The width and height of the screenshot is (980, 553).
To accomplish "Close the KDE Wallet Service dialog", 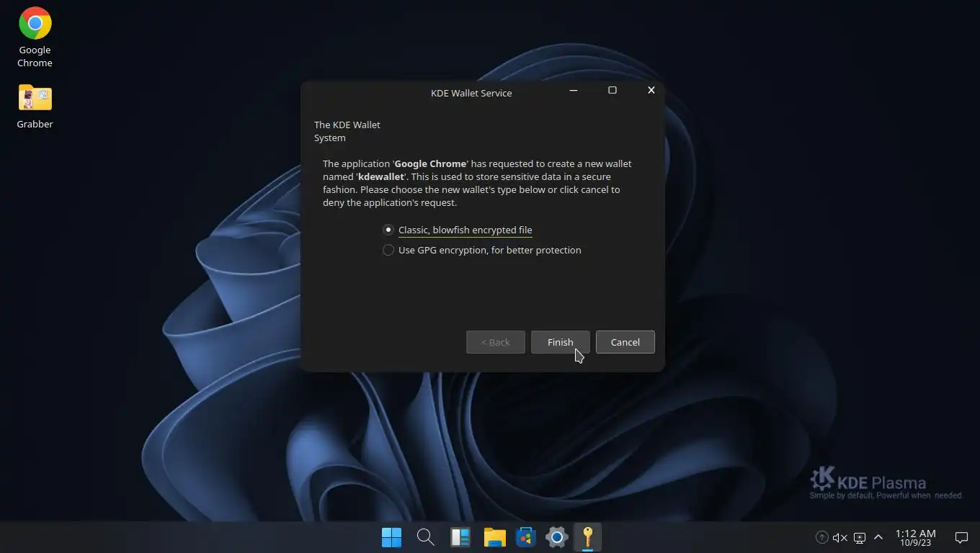I will point(651,90).
